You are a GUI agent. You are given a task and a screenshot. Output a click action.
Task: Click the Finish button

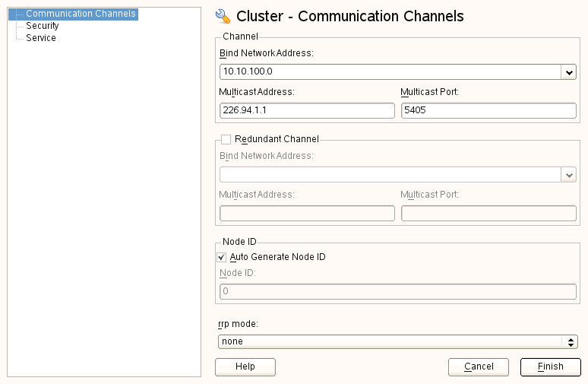(550, 367)
